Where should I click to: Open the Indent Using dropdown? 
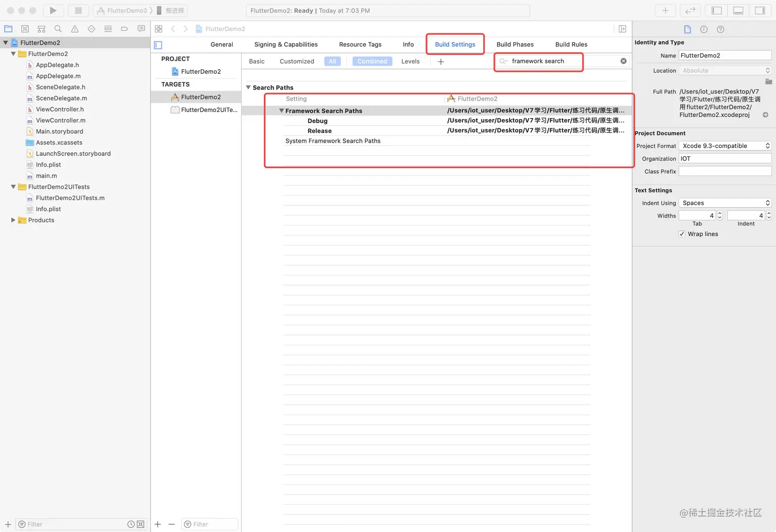725,203
